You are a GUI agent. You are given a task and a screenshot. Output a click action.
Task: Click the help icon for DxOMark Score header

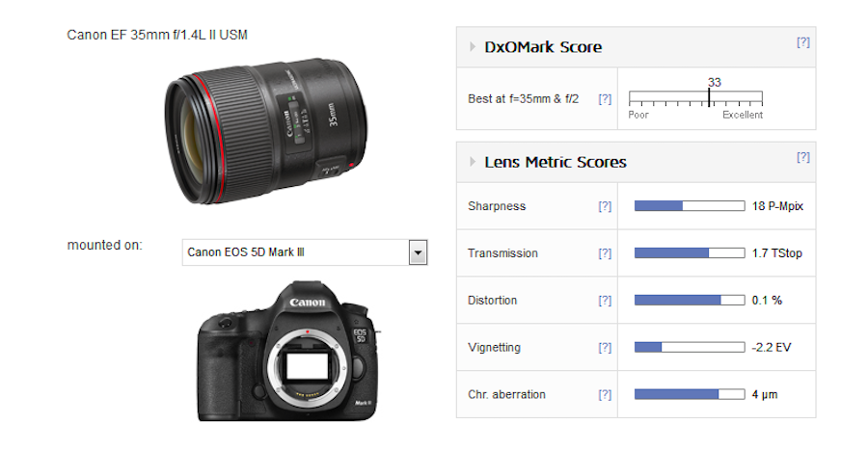(x=802, y=42)
